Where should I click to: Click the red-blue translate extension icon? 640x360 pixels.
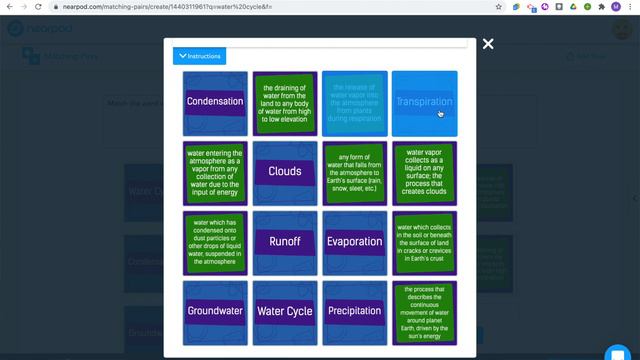coord(531,7)
